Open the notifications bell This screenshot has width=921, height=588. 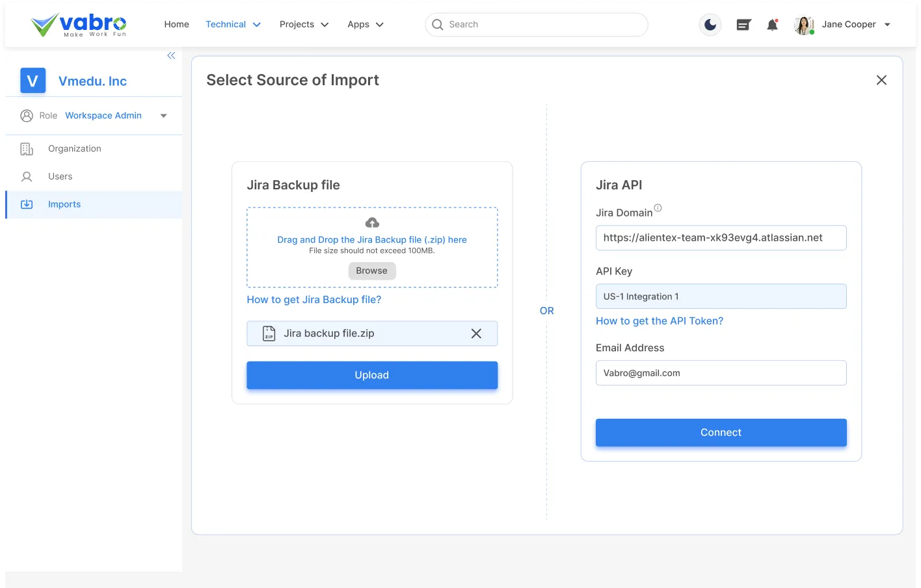click(772, 25)
